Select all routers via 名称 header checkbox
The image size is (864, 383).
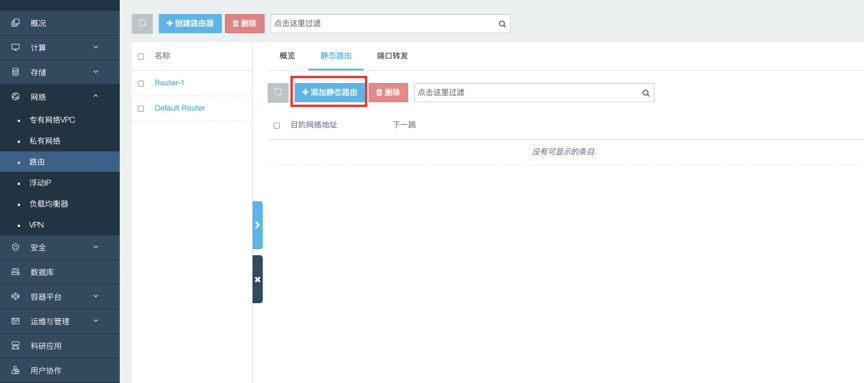(141, 56)
